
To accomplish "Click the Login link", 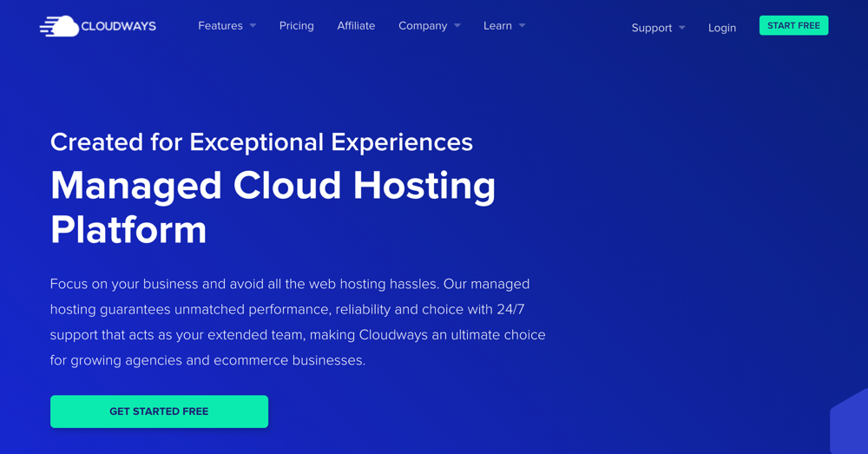I will 722,28.
